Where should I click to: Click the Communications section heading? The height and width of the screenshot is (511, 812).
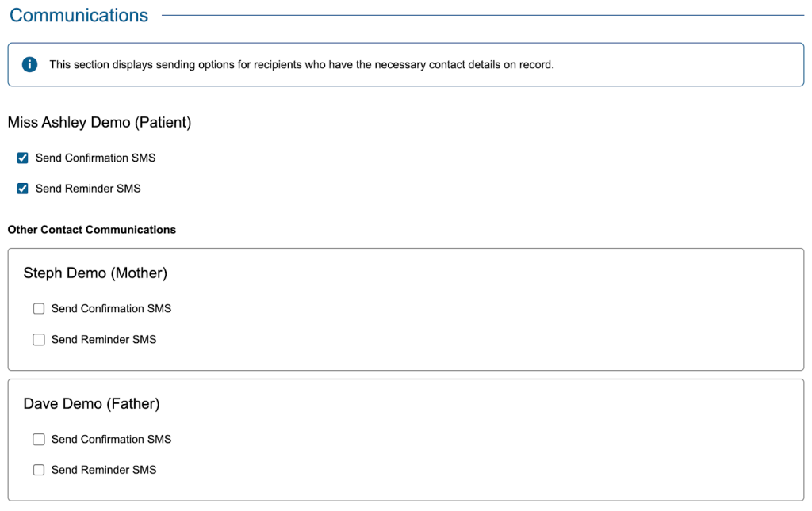point(79,15)
